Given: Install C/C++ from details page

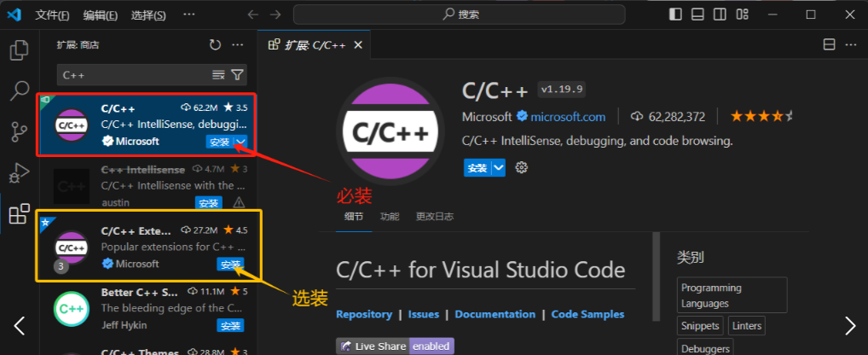Looking at the screenshot, I should pyautogui.click(x=477, y=168).
